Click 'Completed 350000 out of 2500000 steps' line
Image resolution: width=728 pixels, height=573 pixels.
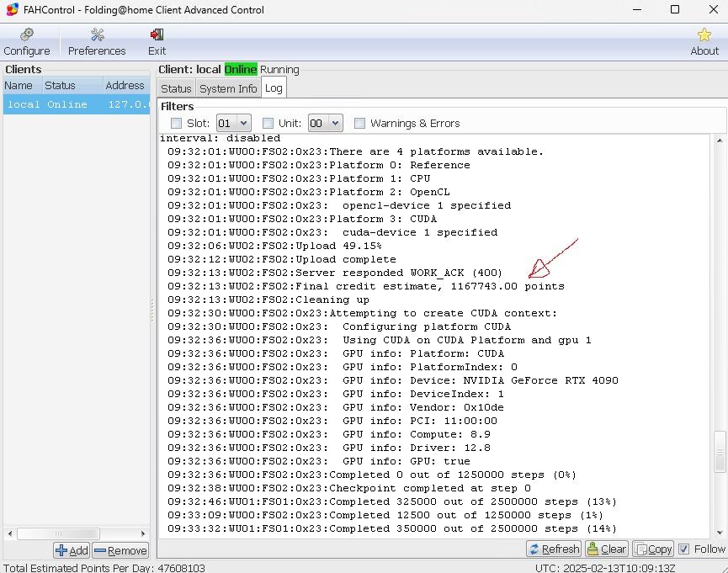(x=392, y=528)
